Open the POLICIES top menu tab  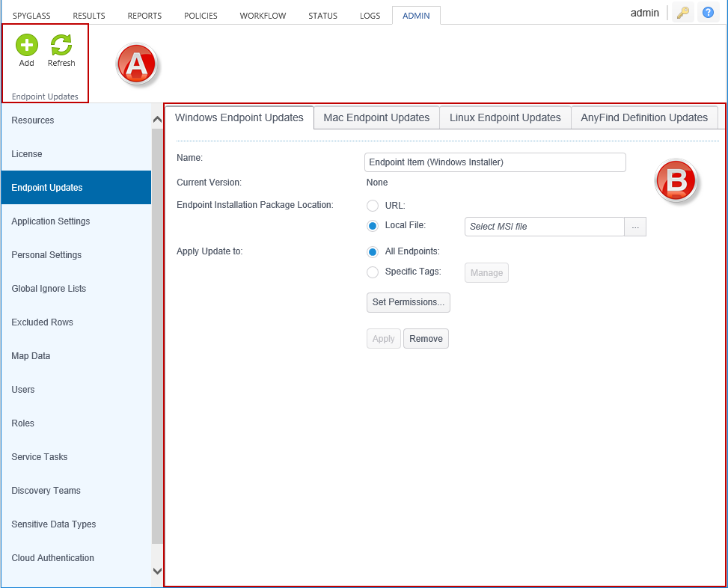[x=201, y=16]
